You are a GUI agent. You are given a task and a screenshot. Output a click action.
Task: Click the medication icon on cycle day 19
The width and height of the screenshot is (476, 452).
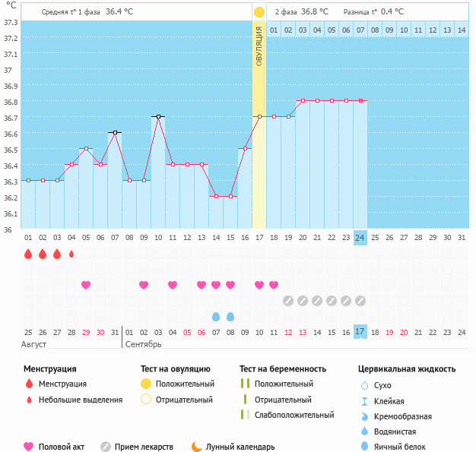point(288,301)
